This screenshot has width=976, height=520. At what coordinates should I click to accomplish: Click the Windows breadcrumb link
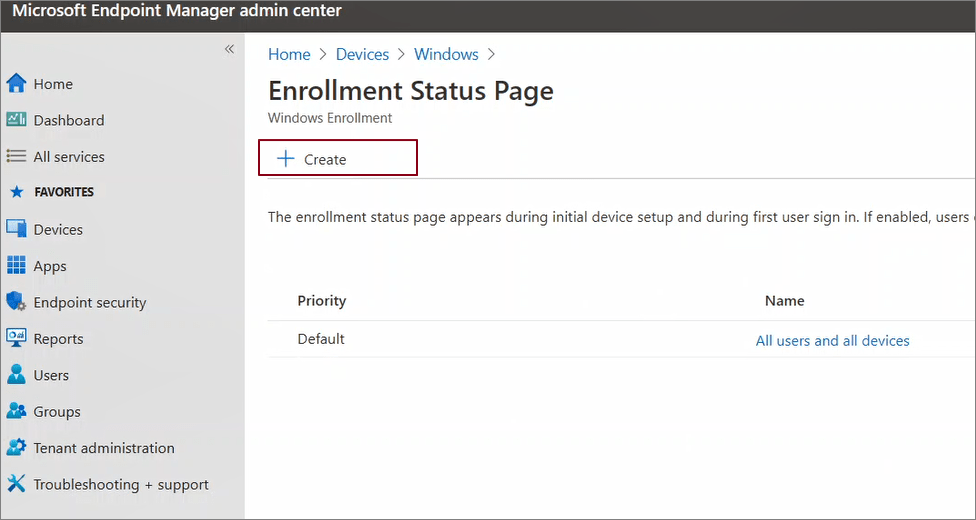pos(446,54)
